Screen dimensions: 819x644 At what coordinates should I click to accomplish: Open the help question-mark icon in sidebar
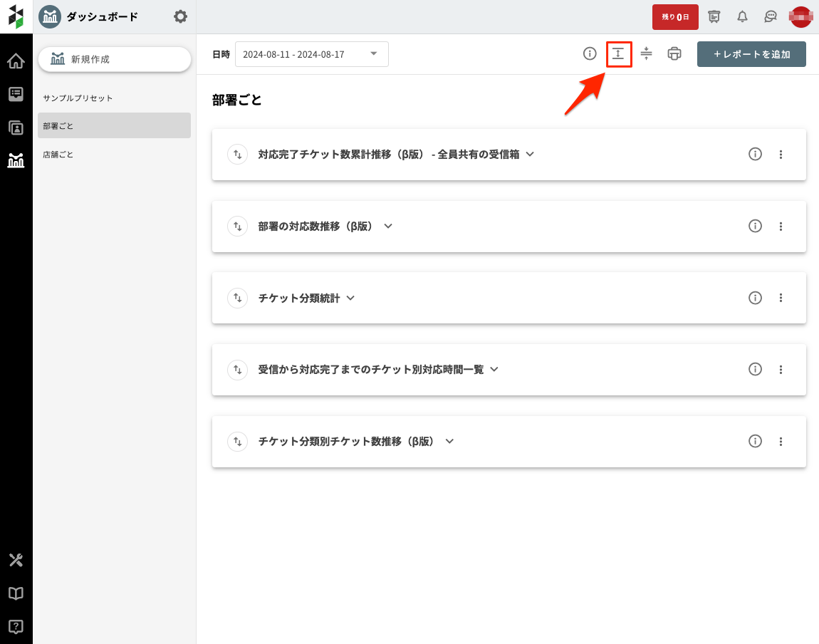coord(16,627)
